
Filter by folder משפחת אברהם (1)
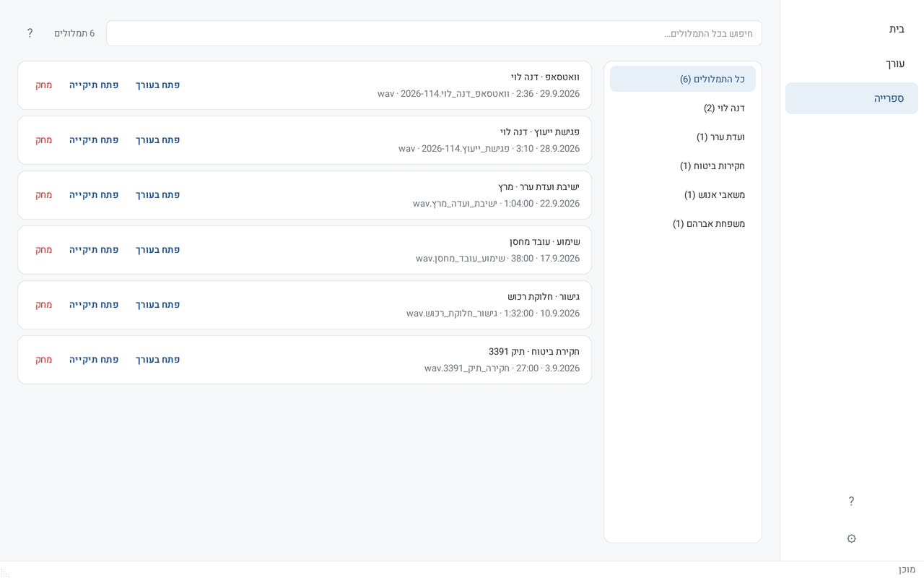tap(683, 223)
